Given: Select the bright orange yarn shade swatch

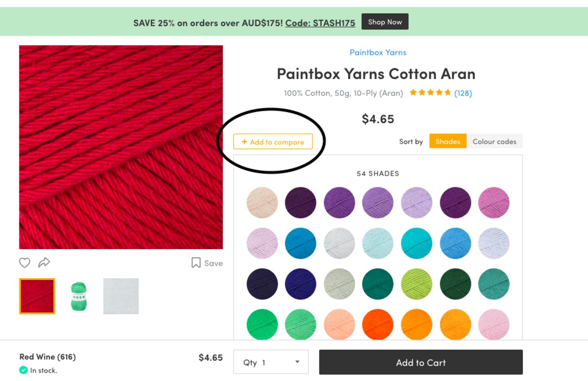Looking at the screenshot, I should pyautogui.click(x=377, y=324).
